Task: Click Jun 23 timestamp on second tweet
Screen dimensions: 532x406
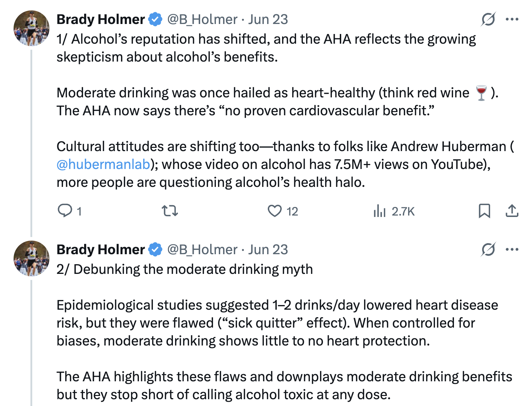Action: tap(268, 250)
